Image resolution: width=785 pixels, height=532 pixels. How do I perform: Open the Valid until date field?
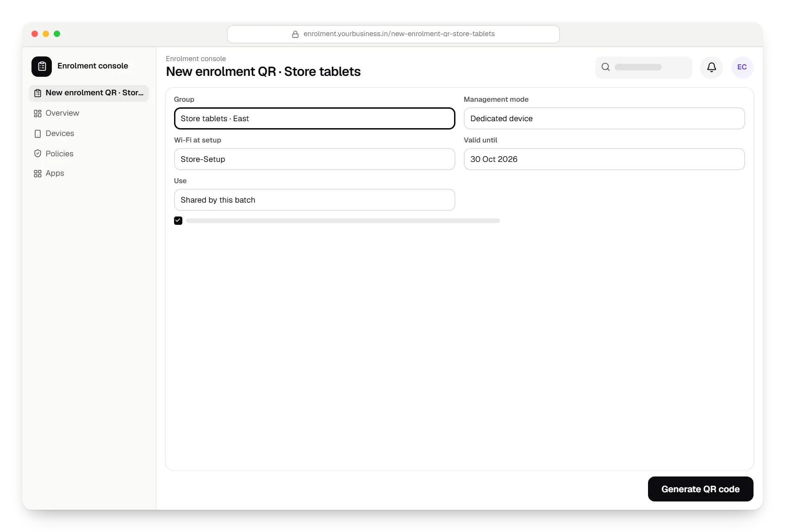604,159
